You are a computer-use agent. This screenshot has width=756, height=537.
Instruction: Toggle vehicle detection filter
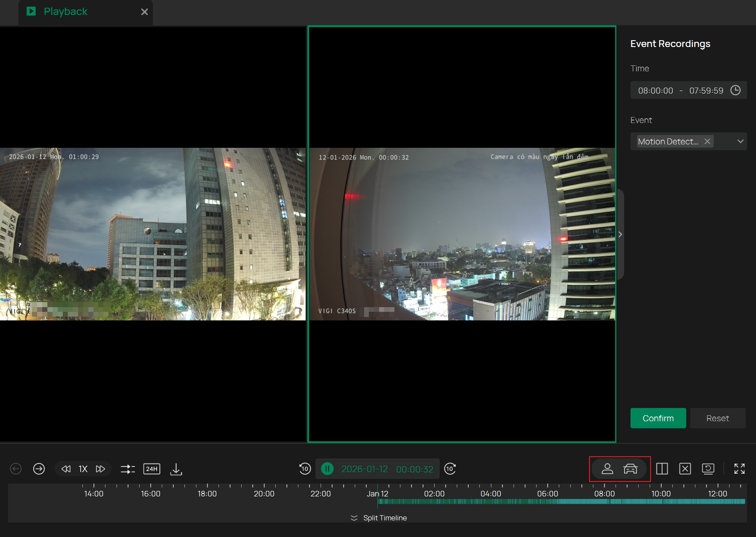click(x=630, y=469)
